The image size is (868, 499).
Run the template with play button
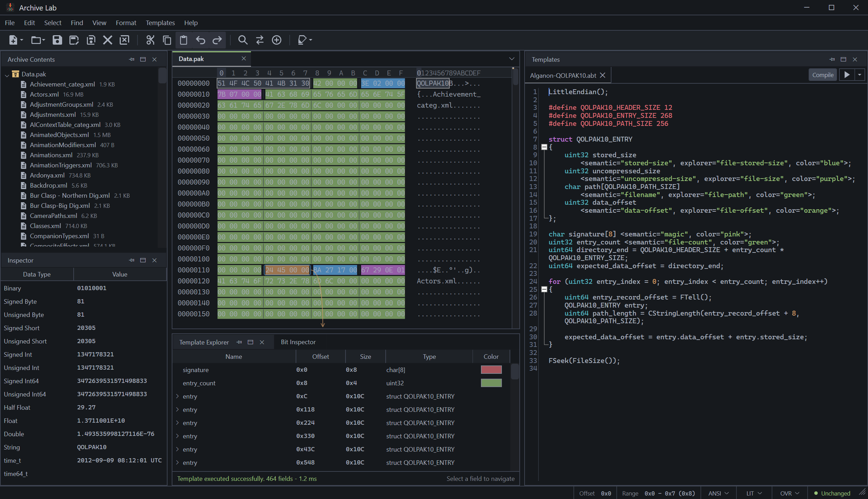coord(847,75)
